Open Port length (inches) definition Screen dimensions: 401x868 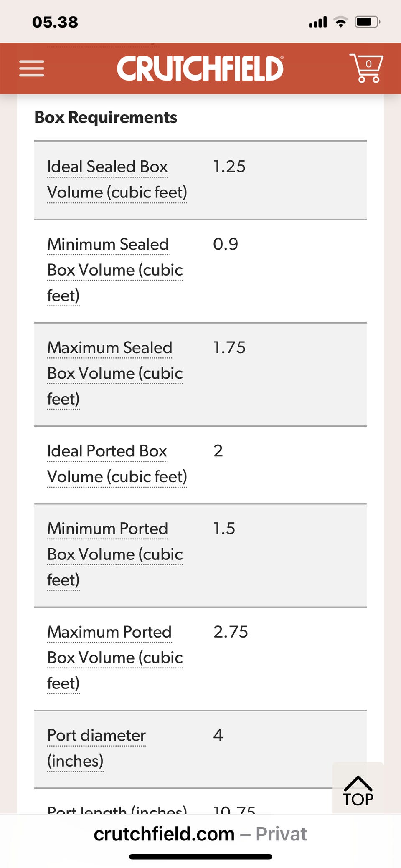117,810
